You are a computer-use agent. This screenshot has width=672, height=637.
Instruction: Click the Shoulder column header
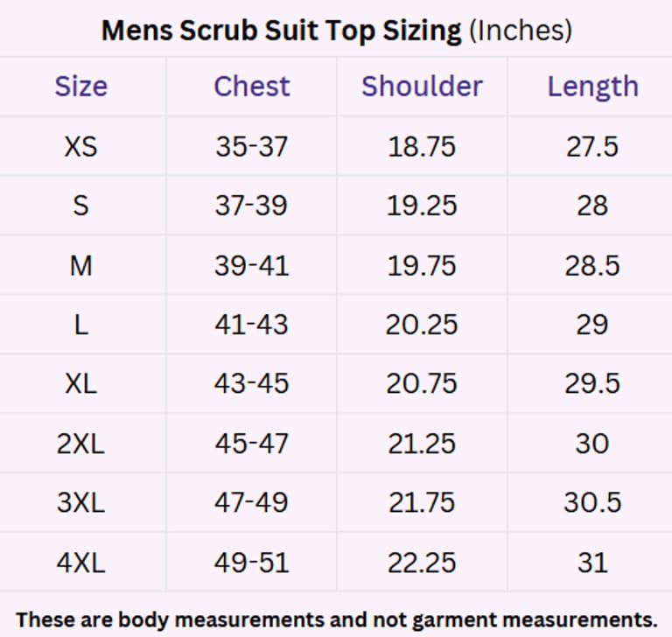[422, 86]
